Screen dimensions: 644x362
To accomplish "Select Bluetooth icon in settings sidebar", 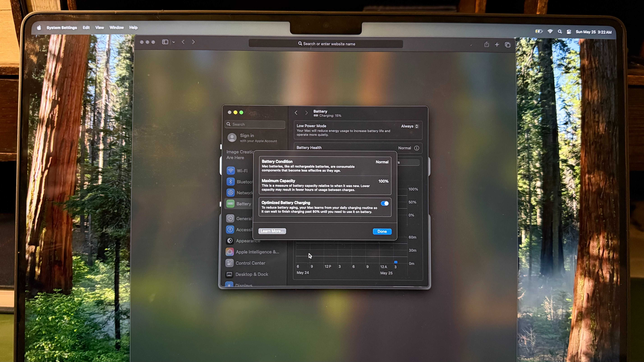I will [230, 182].
